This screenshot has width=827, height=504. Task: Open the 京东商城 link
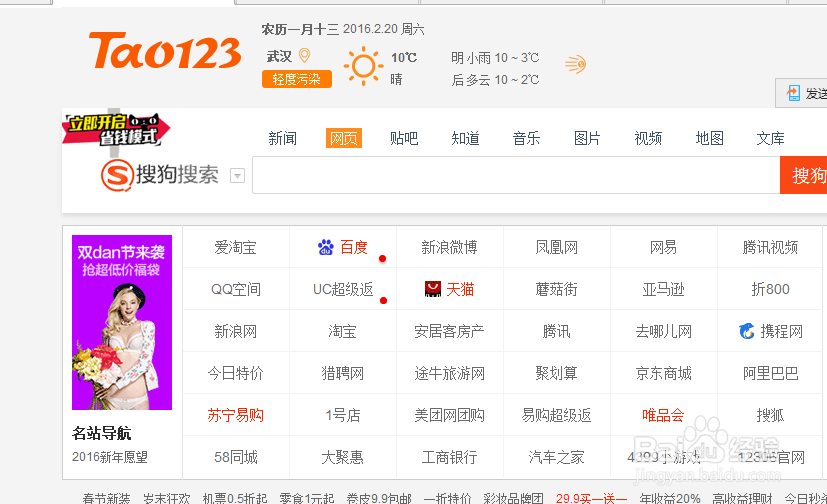[x=663, y=374]
